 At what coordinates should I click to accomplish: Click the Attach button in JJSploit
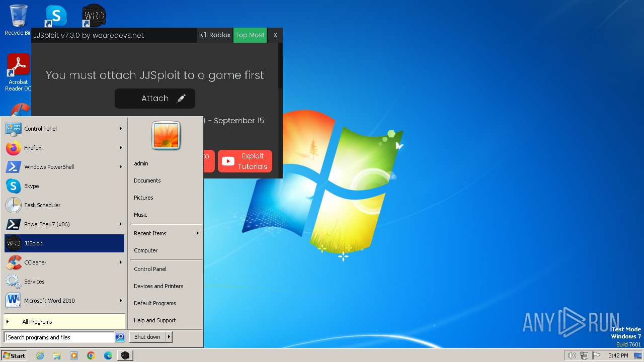[155, 99]
